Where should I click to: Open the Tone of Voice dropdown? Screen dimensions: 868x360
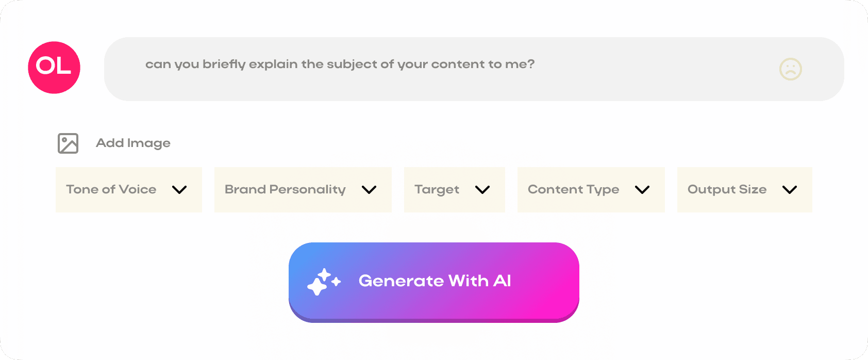tap(128, 190)
